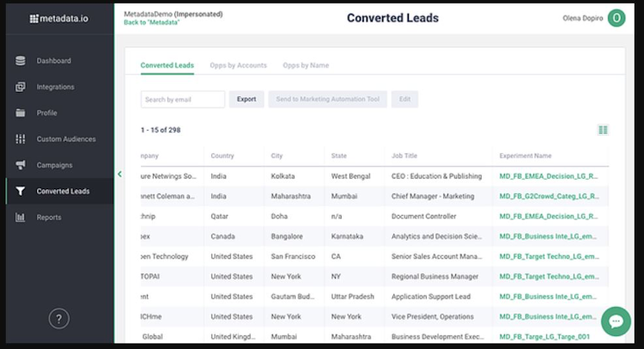Click the Reports bar chart icon
This screenshot has width=644, height=349.
point(21,217)
